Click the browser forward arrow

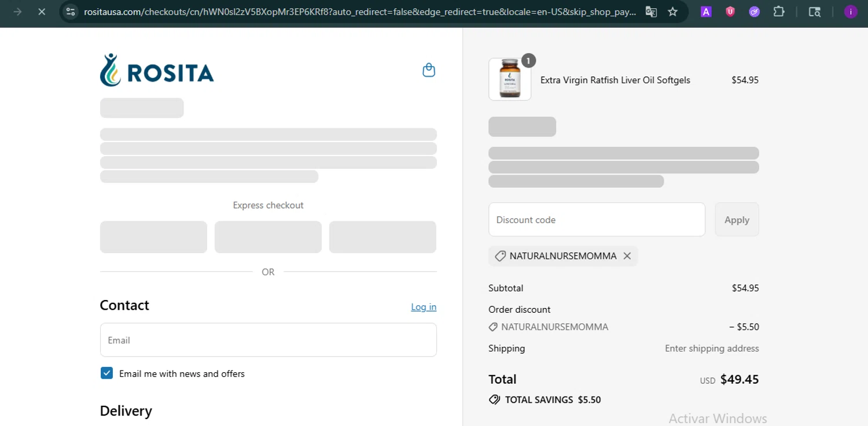(17, 12)
